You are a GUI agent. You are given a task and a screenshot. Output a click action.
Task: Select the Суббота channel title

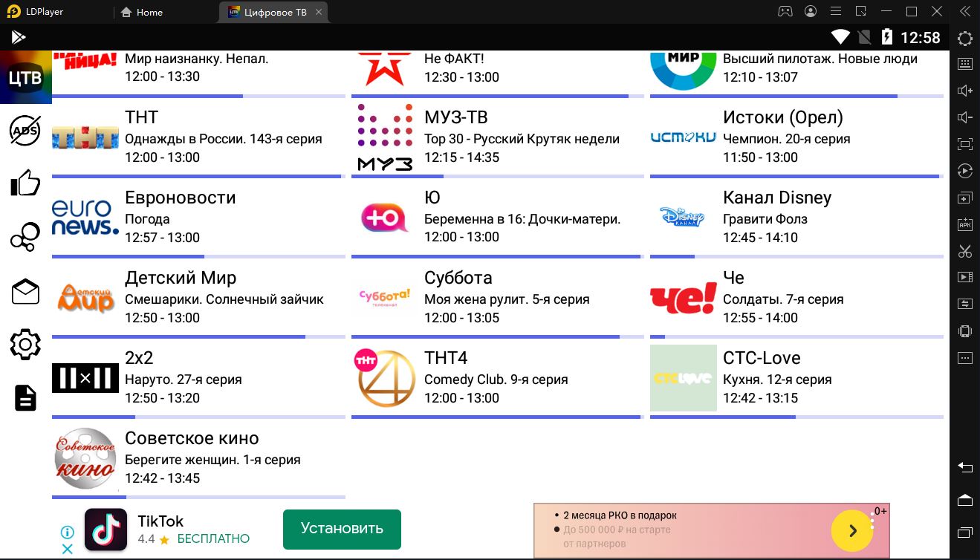458,278
